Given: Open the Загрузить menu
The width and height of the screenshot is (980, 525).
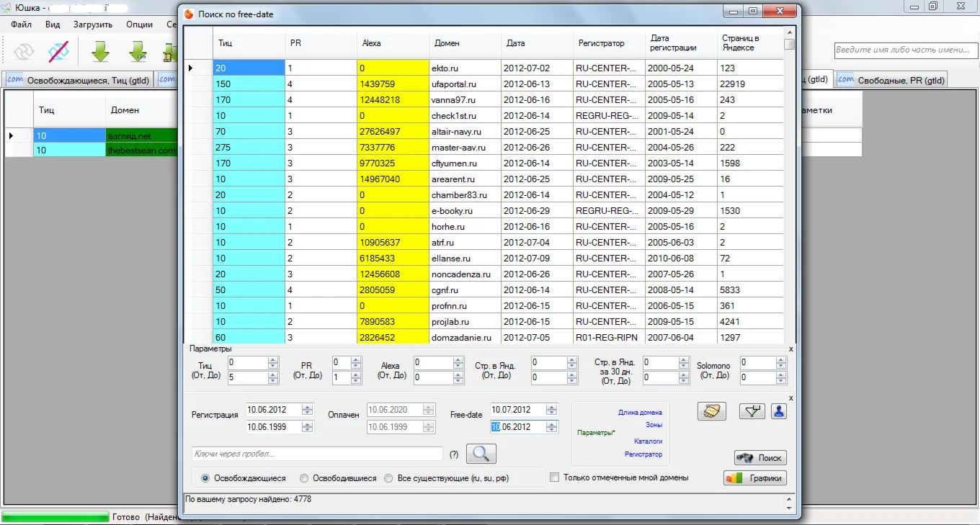Looking at the screenshot, I should [92, 24].
